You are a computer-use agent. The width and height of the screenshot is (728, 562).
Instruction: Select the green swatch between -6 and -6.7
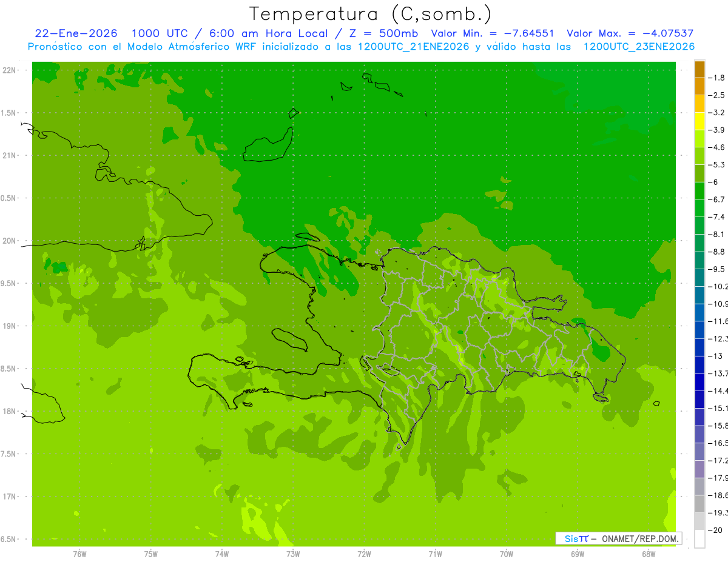[699, 191]
